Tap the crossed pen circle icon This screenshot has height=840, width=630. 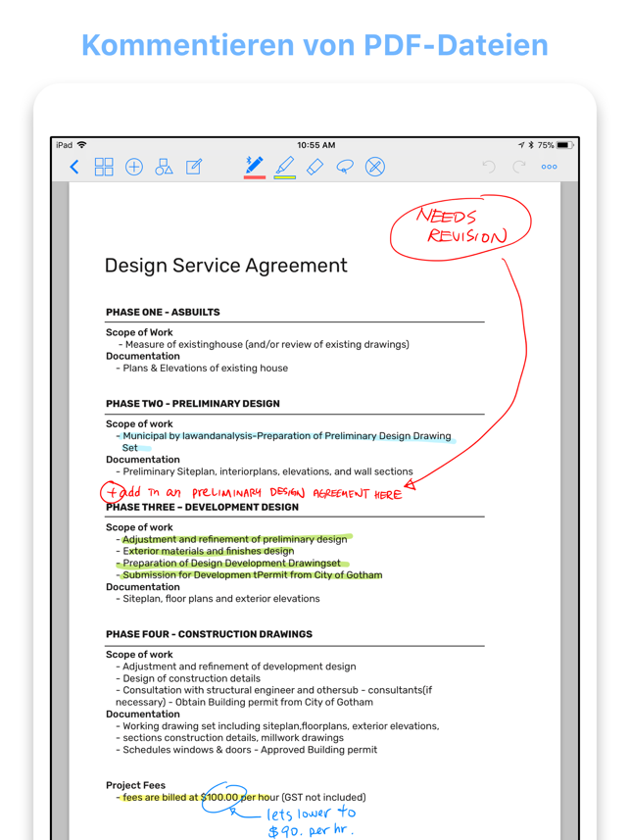pyautogui.click(x=375, y=167)
